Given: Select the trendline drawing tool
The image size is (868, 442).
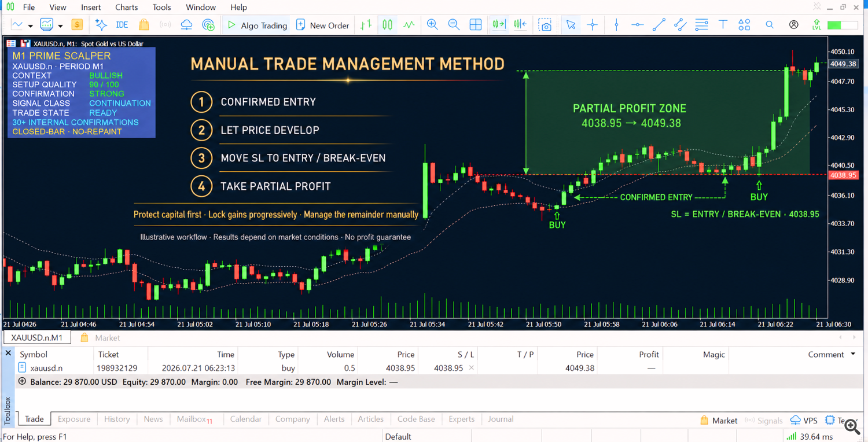Looking at the screenshot, I should point(659,25).
